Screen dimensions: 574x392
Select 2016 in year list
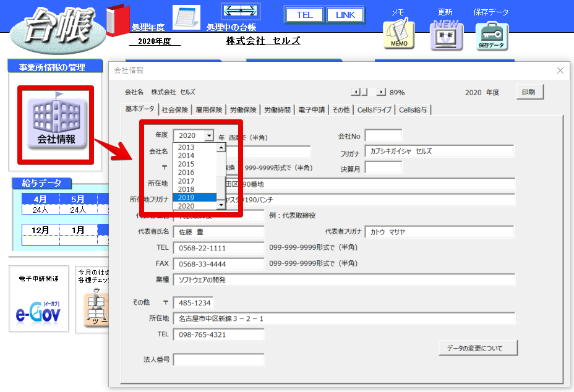[195, 173]
